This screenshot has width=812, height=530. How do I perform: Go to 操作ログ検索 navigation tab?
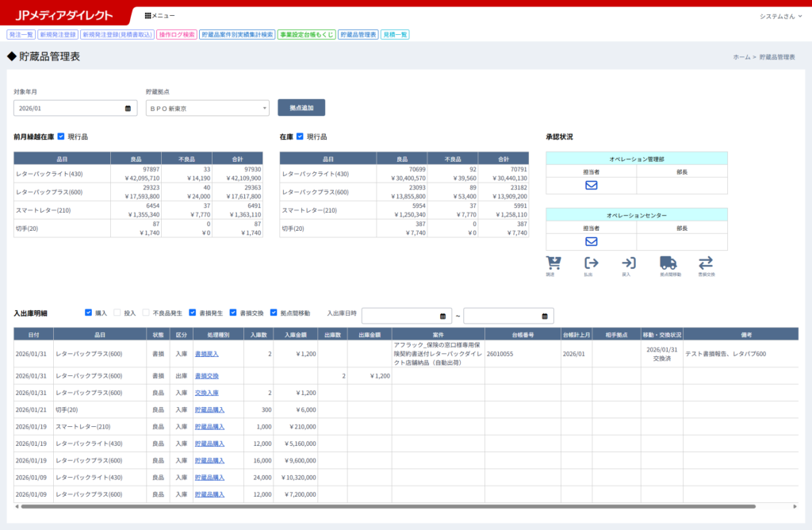pyautogui.click(x=176, y=35)
